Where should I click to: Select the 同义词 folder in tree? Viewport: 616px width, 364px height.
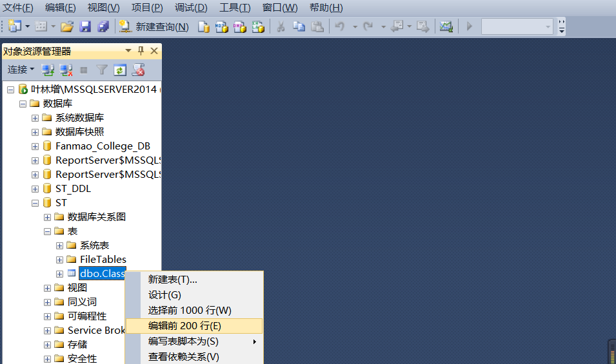[x=82, y=302]
